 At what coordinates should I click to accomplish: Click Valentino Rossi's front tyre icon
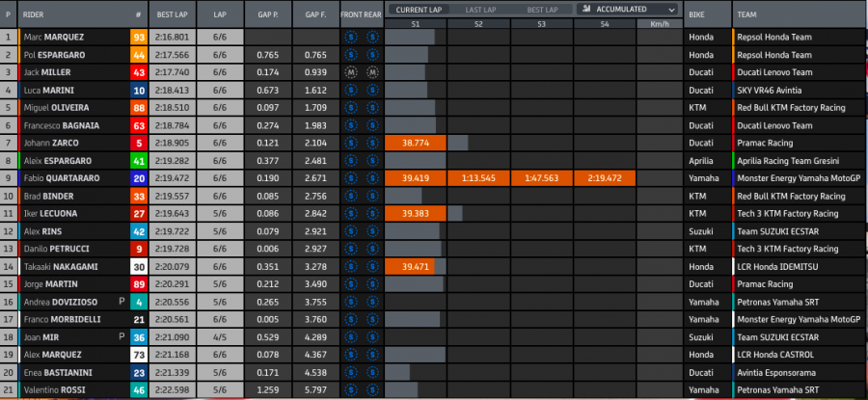[x=352, y=389]
